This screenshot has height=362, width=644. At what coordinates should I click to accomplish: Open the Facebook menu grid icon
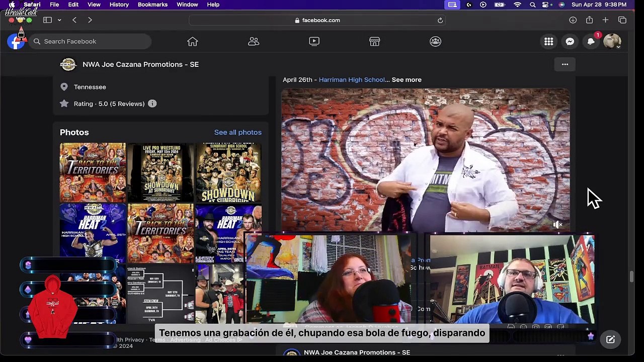(x=548, y=42)
